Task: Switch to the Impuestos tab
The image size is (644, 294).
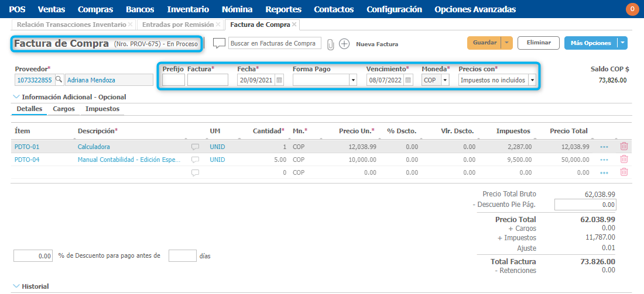Action: tap(102, 109)
